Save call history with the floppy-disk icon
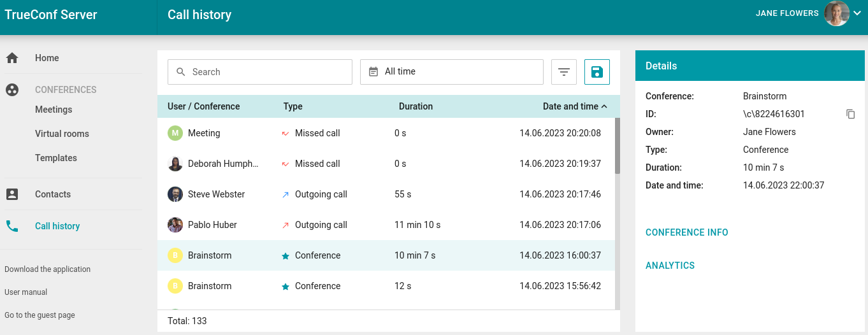868x335 pixels. click(597, 72)
